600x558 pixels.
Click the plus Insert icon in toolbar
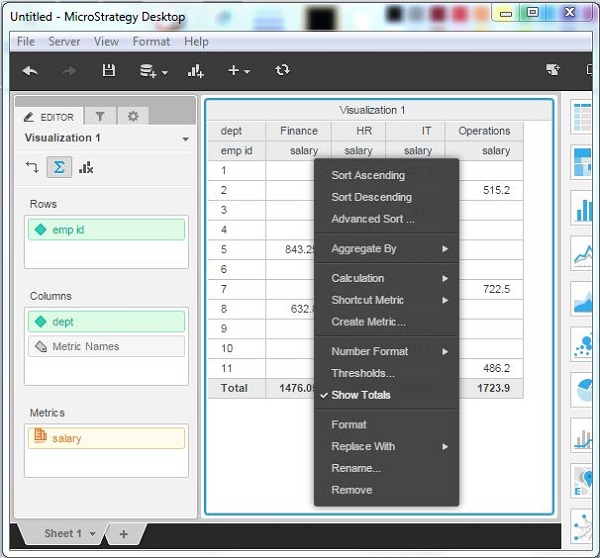[233, 70]
